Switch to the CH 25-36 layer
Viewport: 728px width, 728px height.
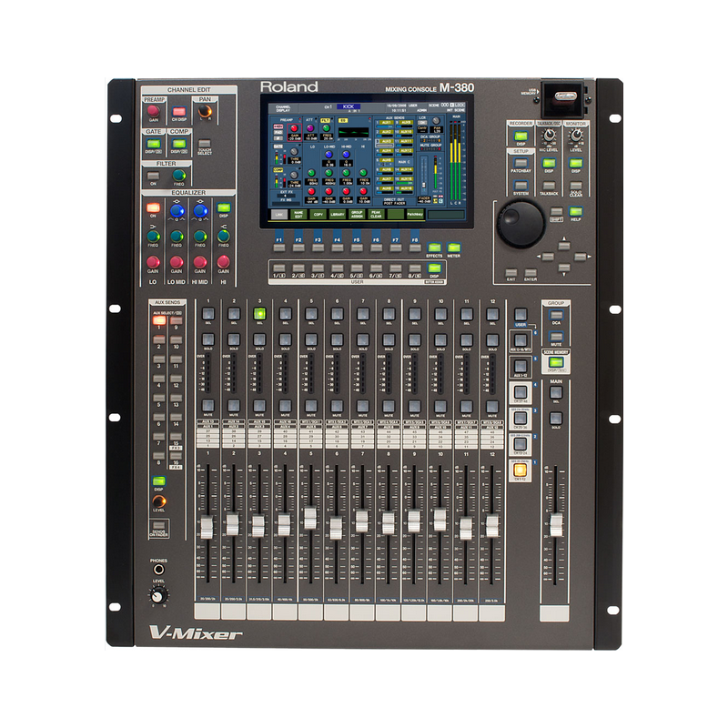pyautogui.click(x=521, y=419)
